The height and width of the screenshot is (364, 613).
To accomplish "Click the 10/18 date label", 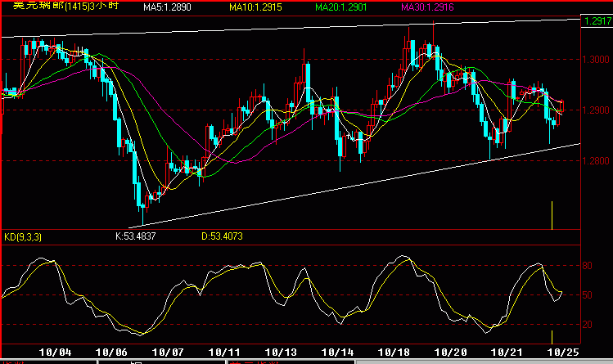I will point(394,353).
